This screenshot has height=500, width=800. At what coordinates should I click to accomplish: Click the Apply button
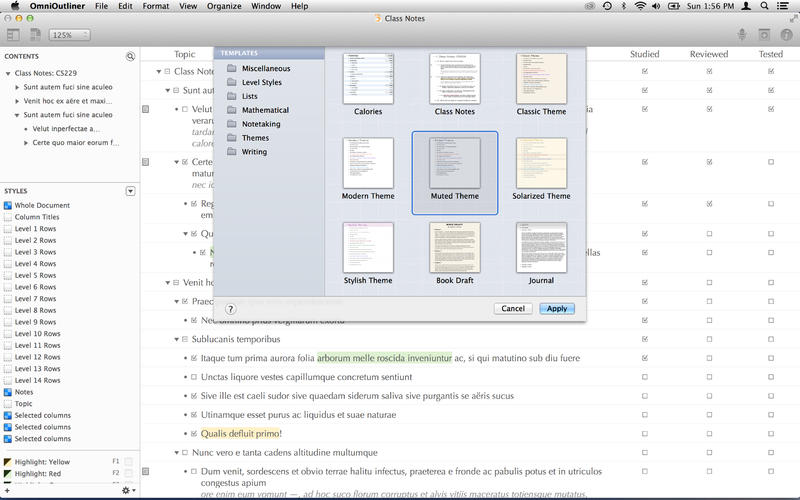557,308
